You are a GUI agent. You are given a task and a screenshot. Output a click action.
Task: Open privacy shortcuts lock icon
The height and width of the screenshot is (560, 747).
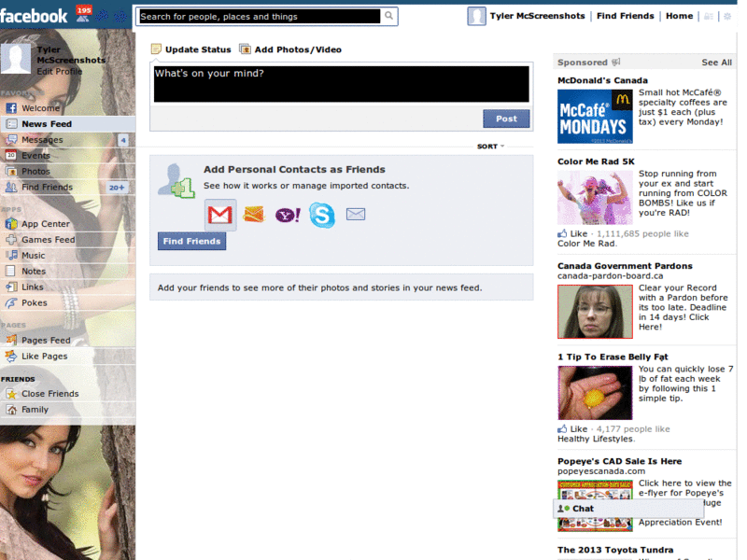(709, 16)
